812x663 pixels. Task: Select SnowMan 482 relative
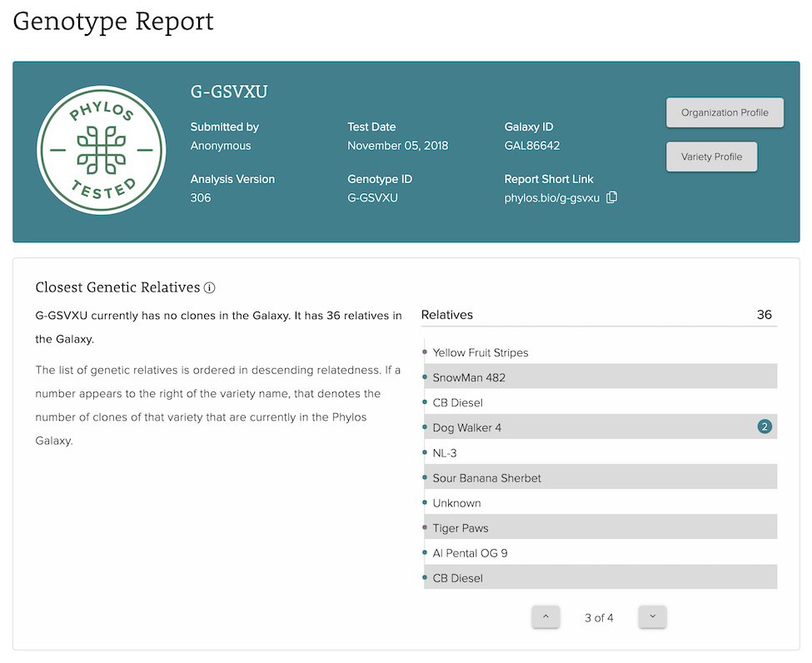tap(467, 377)
